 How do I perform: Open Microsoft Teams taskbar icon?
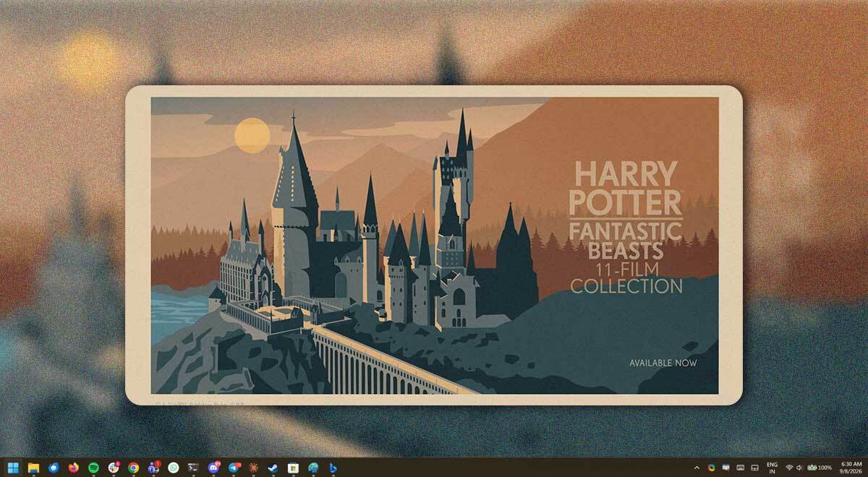click(x=153, y=468)
